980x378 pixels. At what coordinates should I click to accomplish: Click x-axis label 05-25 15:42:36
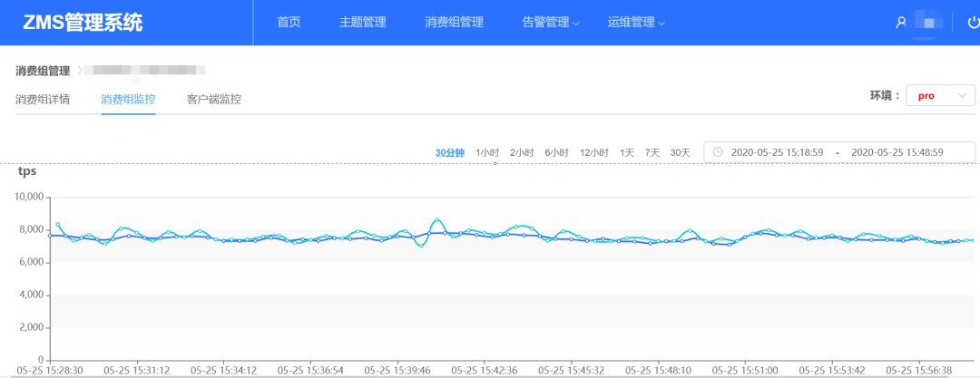(484, 370)
